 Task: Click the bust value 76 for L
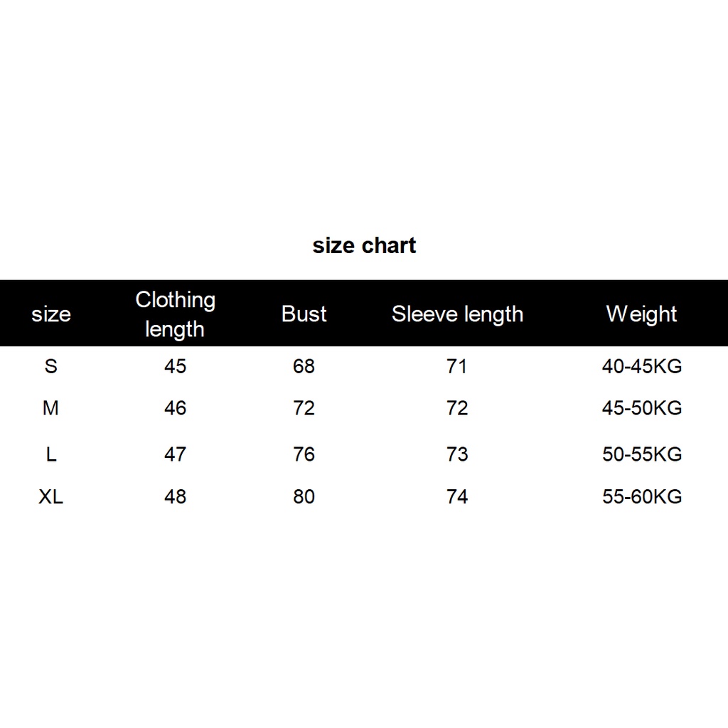[x=304, y=454]
